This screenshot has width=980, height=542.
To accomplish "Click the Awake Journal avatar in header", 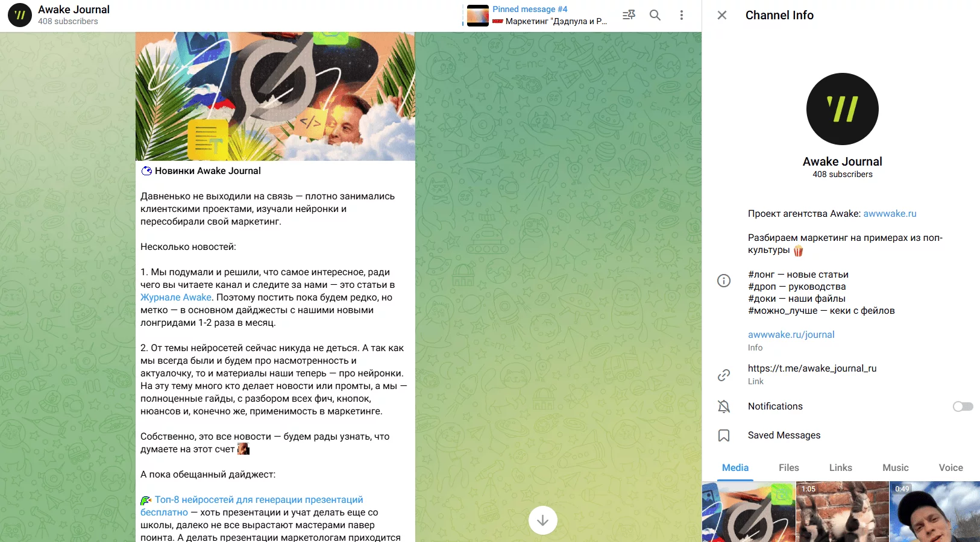I will pos(20,15).
